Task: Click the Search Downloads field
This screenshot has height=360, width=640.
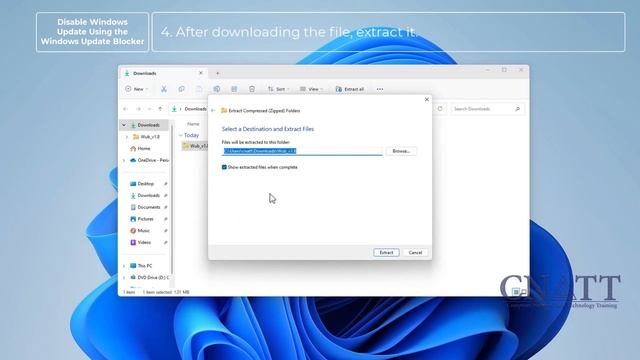Action: 487,109
